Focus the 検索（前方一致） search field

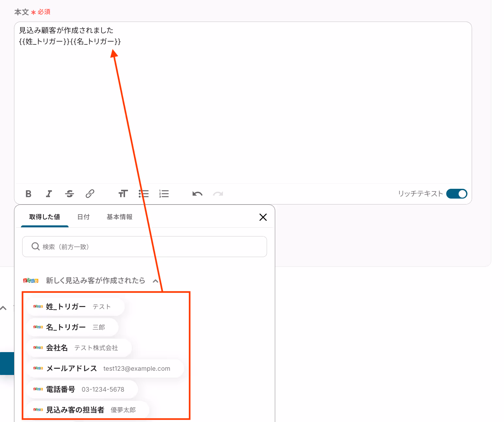point(145,247)
